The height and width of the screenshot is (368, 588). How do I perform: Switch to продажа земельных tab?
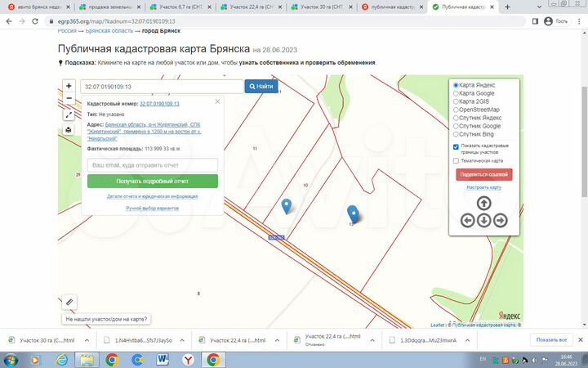[109, 7]
